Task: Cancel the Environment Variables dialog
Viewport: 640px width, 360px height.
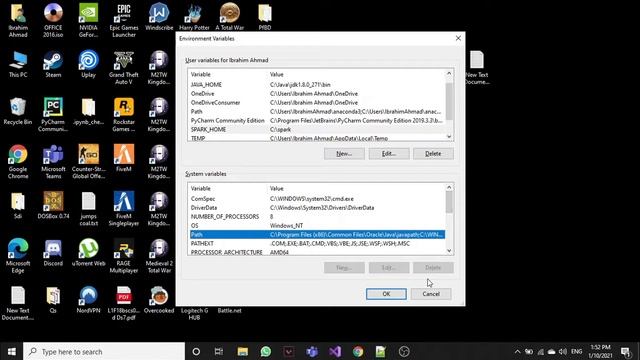Action: tap(431, 294)
